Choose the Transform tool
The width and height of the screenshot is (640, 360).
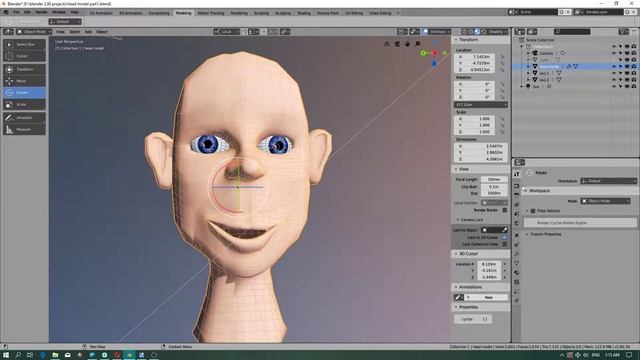24,69
